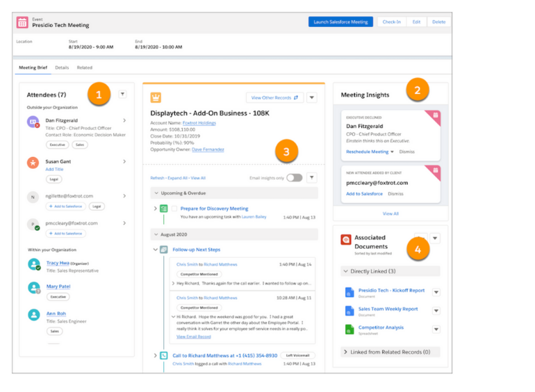Switch to the Details tab
Image resolution: width=535 pixels, height=392 pixels.
(62, 67)
